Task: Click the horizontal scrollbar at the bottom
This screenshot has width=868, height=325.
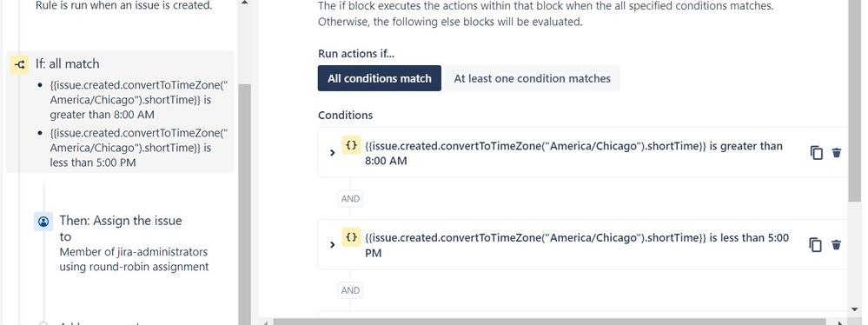Action: [x=549, y=322]
